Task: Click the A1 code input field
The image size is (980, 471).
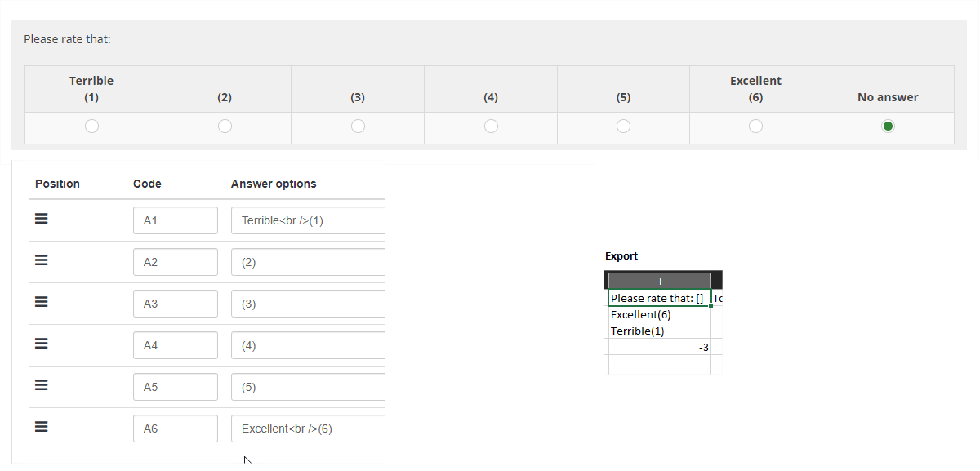Action: (x=176, y=220)
